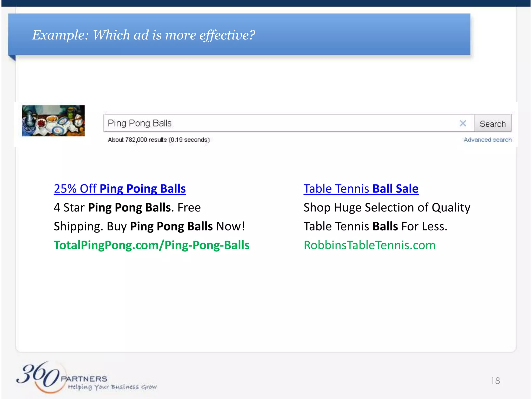Click the PARTNERS word in the logo
The width and height of the screenshot is (532, 399).
pos(84,379)
